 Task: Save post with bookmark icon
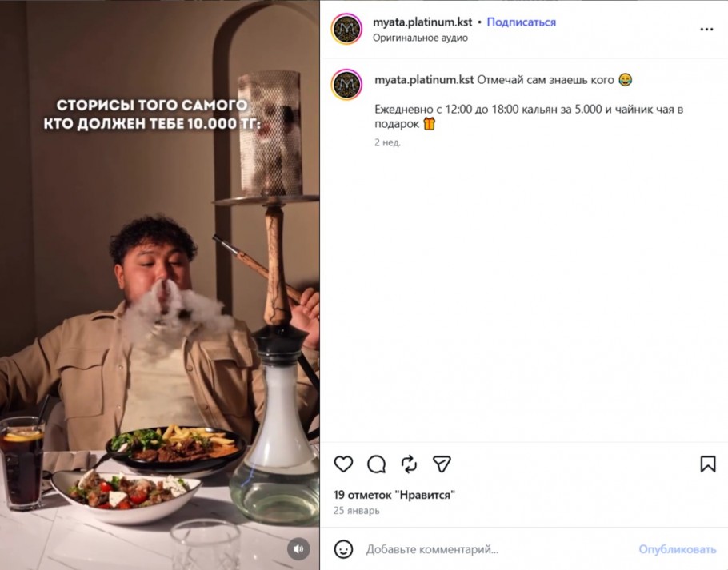[x=708, y=464]
